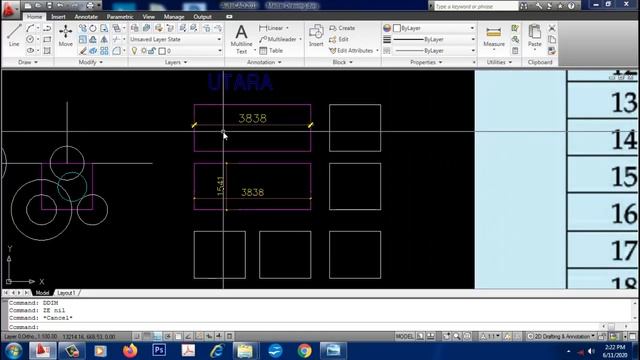This screenshot has height=360, width=640.
Task: Expand the Annotation panel
Action: [264, 62]
